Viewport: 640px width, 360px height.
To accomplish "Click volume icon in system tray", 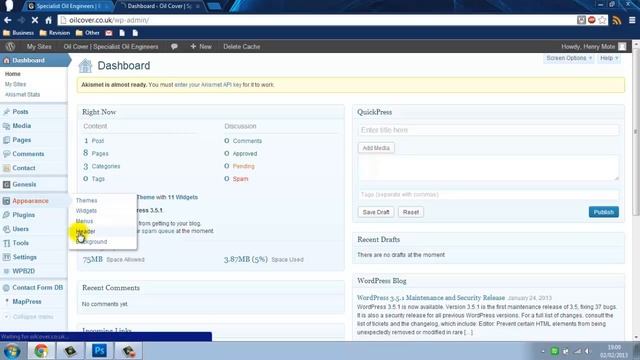I will pos(587,351).
